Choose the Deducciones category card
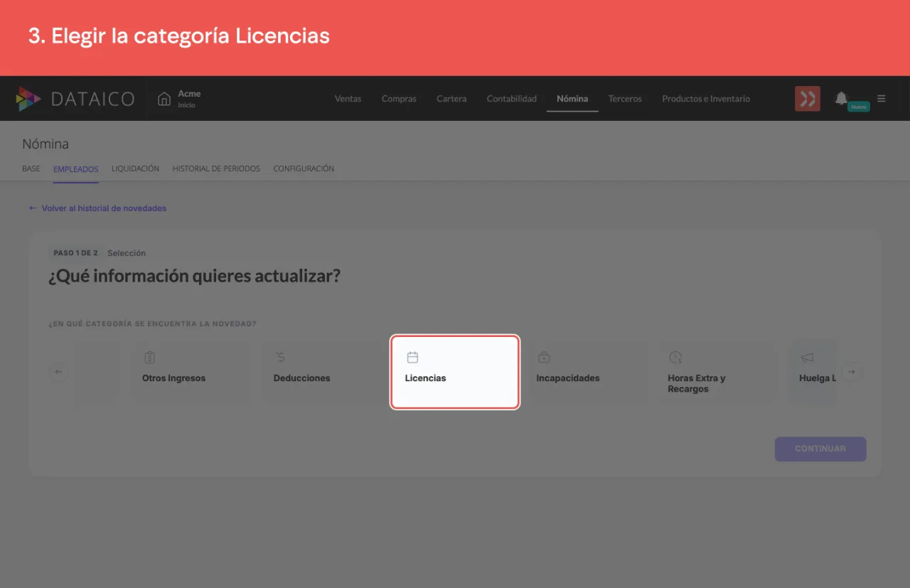Image resolution: width=910 pixels, height=588 pixels. point(322,372)
